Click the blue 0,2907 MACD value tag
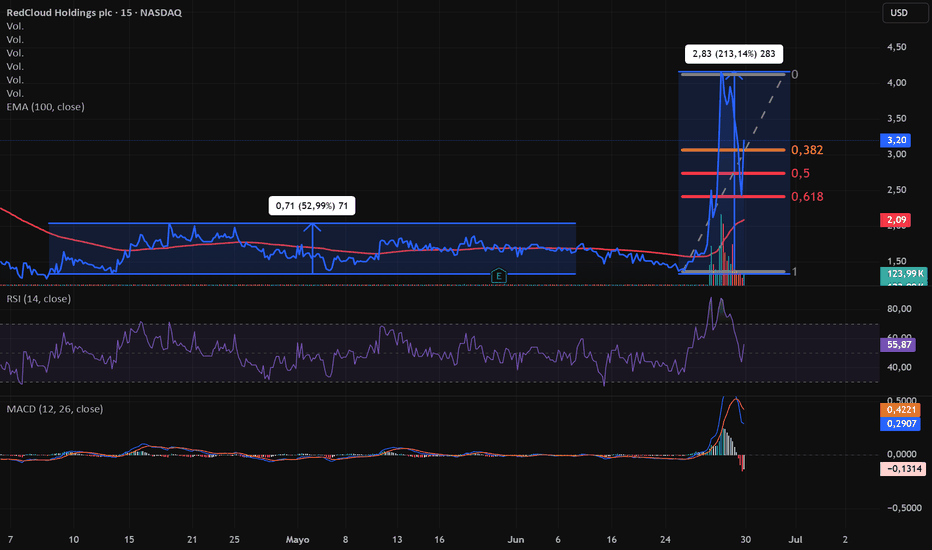 pyautogui.click(x=900, y=424)
